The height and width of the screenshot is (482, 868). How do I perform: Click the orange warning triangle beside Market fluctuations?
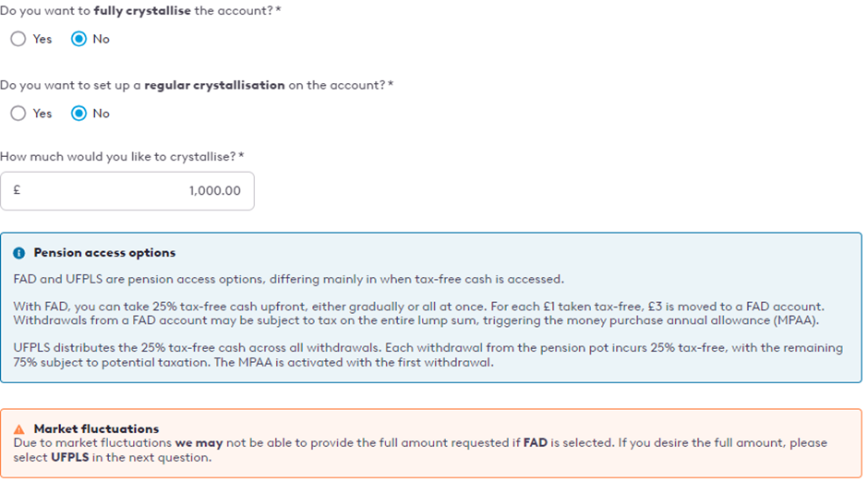18,429
